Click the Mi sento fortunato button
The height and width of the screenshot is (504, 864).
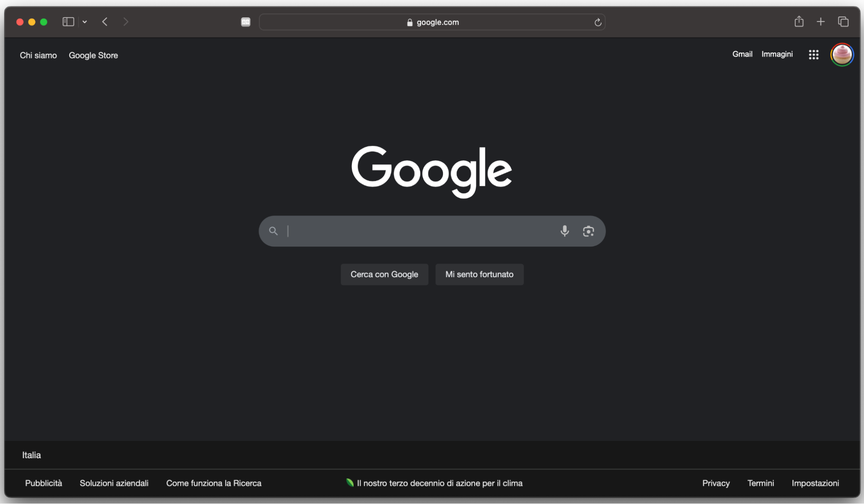479,274
